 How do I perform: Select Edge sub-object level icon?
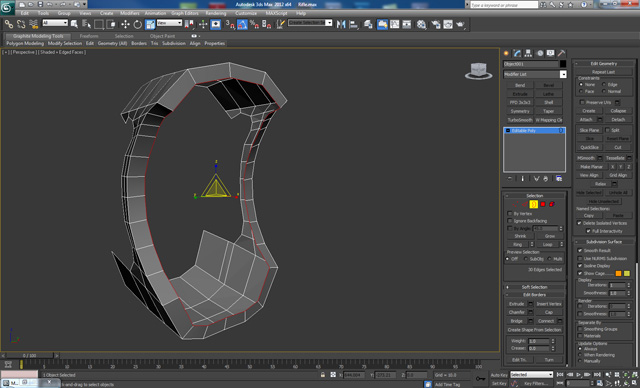tap(524, 204)
